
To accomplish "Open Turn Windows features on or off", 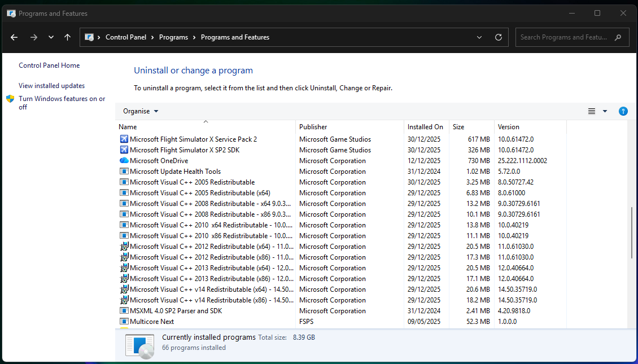I will (62, 103).
